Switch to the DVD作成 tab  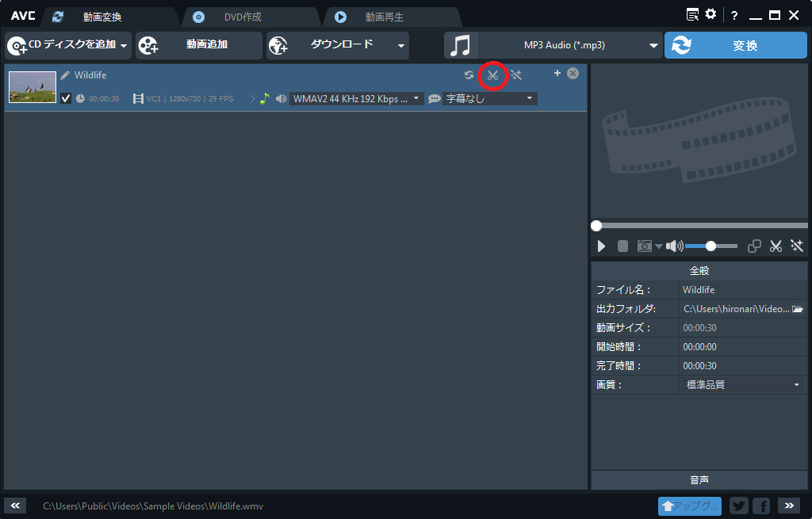[x=243, y=17]
